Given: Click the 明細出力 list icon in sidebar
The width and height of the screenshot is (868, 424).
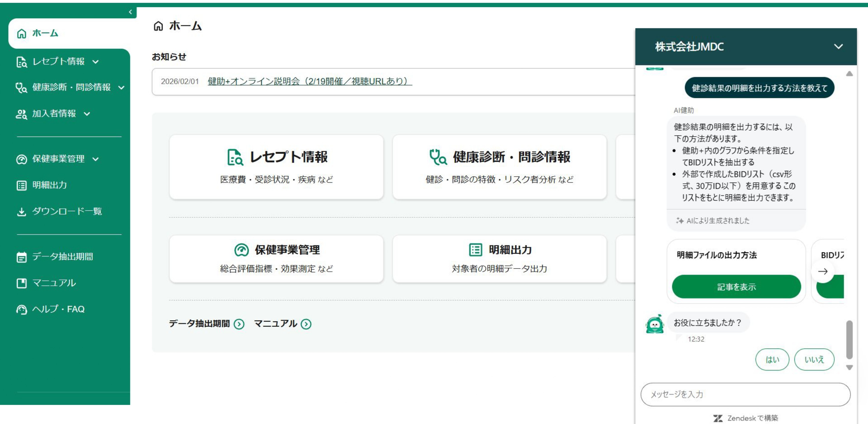Looking at the screenshot, I should click(21, 185).
